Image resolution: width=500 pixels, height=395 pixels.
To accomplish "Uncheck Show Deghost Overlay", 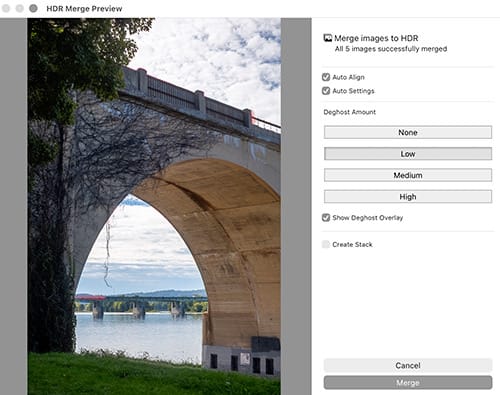I will click(326, 218).
